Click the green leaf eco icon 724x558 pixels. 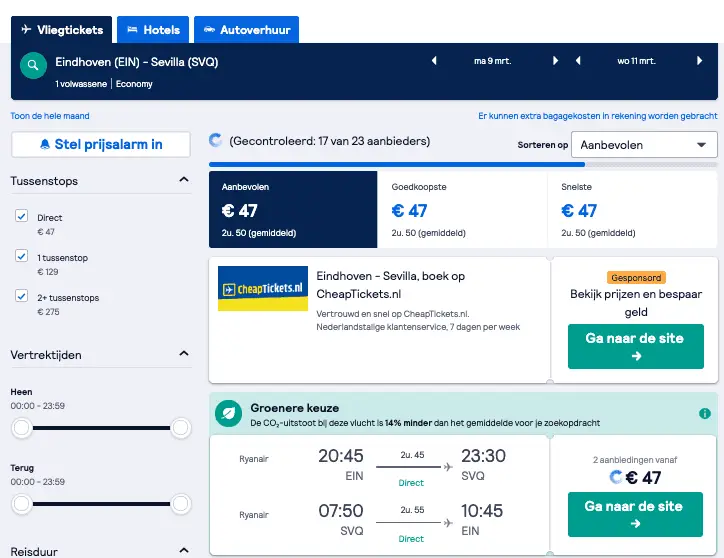(x=229, y=413)
